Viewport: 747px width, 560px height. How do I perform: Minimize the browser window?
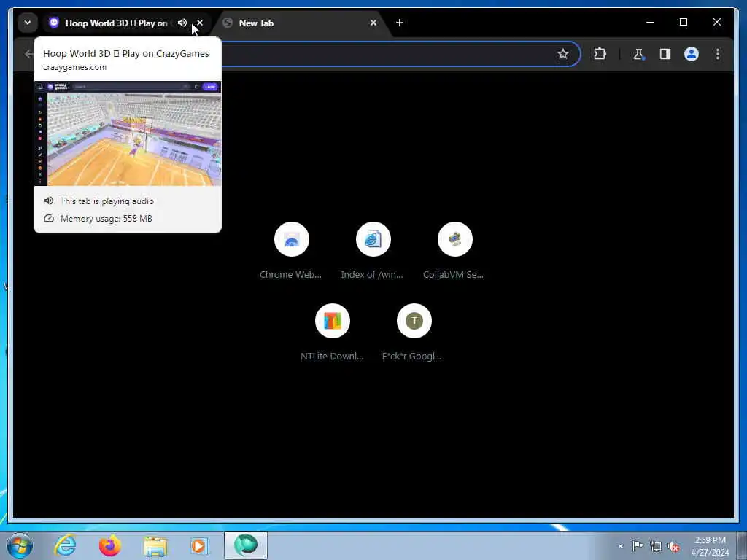[x=650, y=22]
